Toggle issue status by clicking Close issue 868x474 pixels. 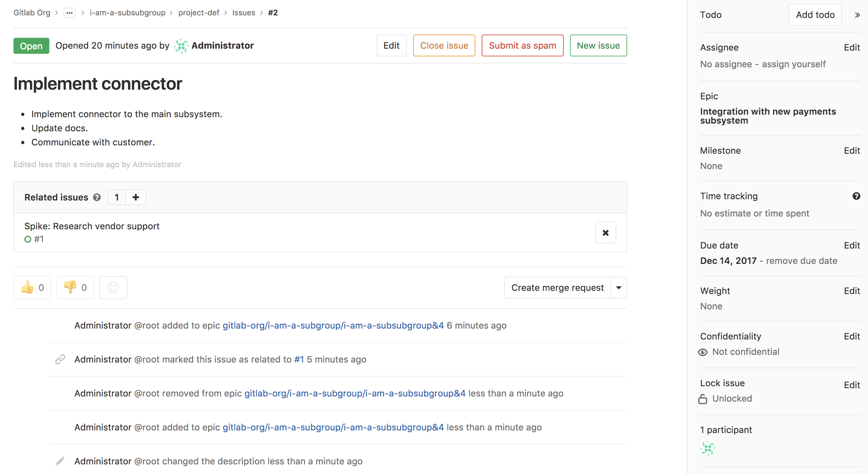445,45
